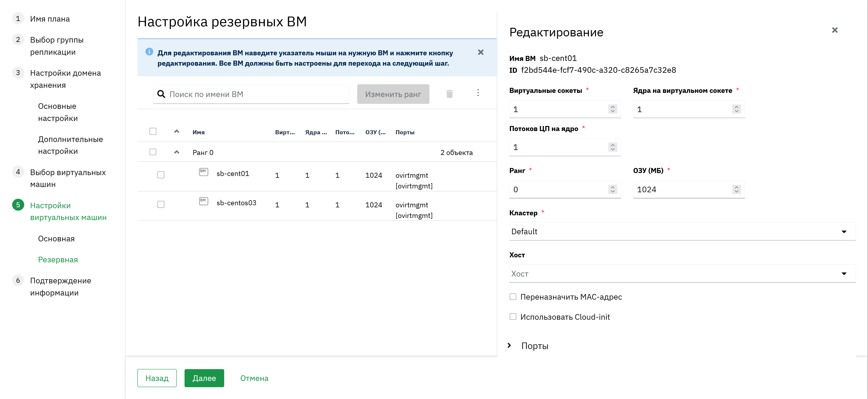Click the VM icon next to sb-centos03

tap(203, 201)
